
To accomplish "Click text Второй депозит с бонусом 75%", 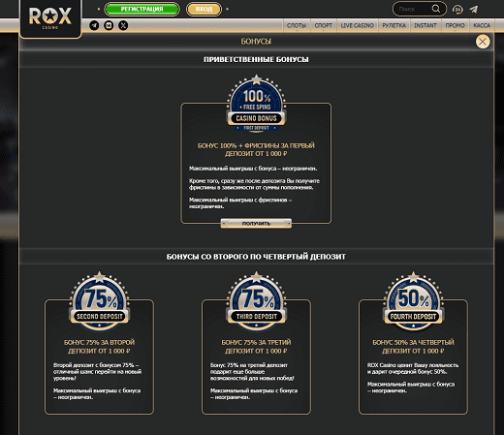I will point(97,371).
